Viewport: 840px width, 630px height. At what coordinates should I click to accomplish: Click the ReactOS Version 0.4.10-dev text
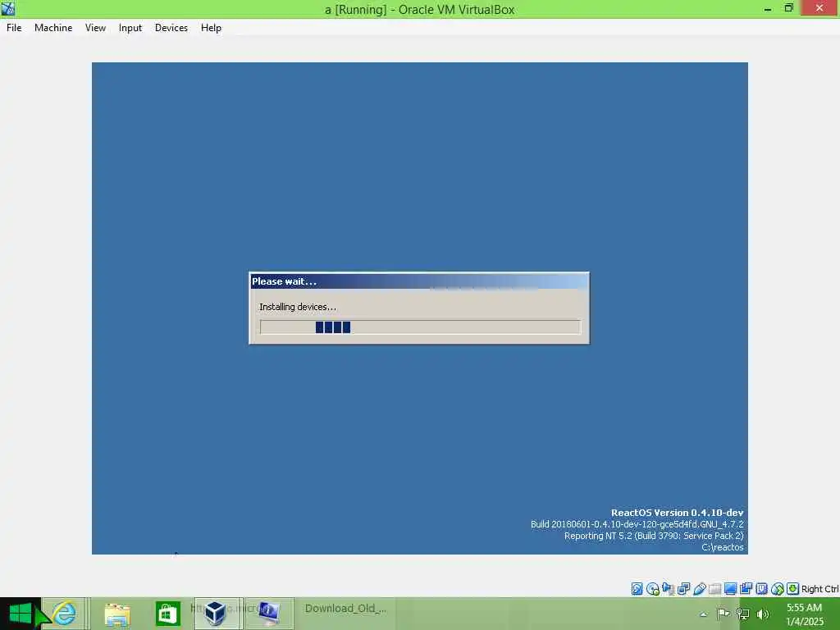[677, 513]
